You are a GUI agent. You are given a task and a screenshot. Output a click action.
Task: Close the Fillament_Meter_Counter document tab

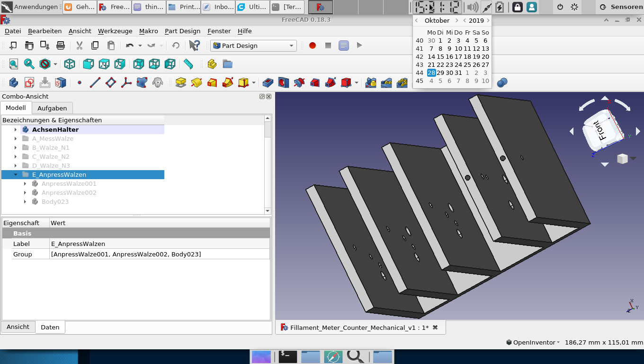(x=435, y=328)
